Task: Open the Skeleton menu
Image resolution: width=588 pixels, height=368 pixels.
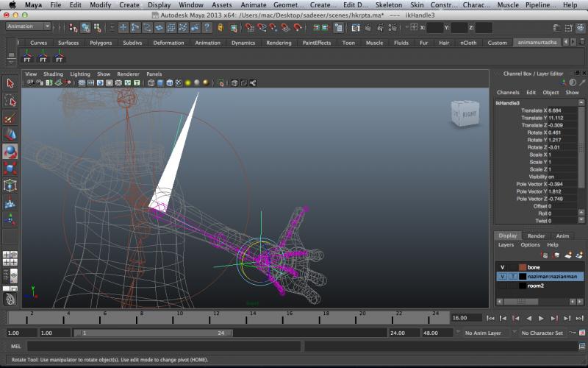Action: pos(390,5)
